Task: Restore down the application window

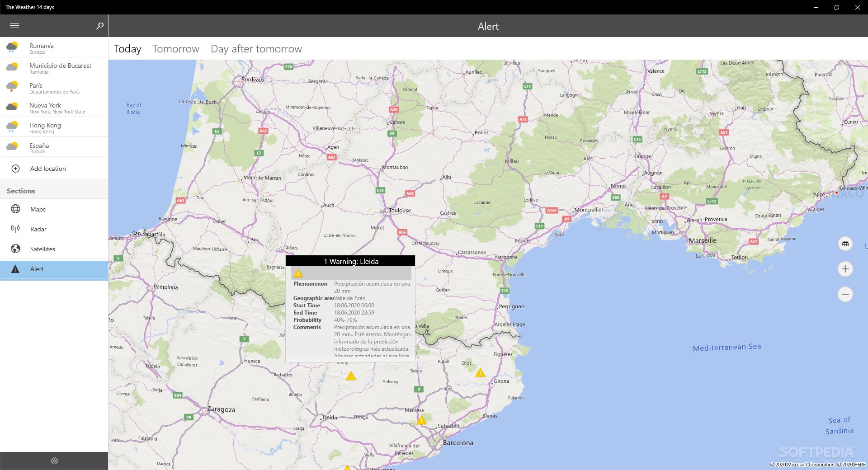Action: click(x=837, y=7)
